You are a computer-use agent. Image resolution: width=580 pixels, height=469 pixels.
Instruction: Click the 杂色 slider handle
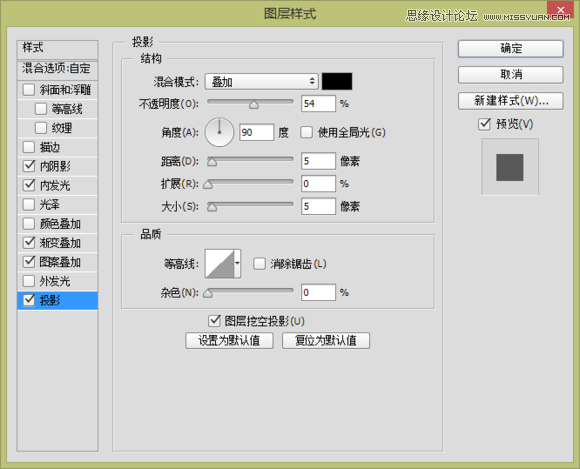208,294
